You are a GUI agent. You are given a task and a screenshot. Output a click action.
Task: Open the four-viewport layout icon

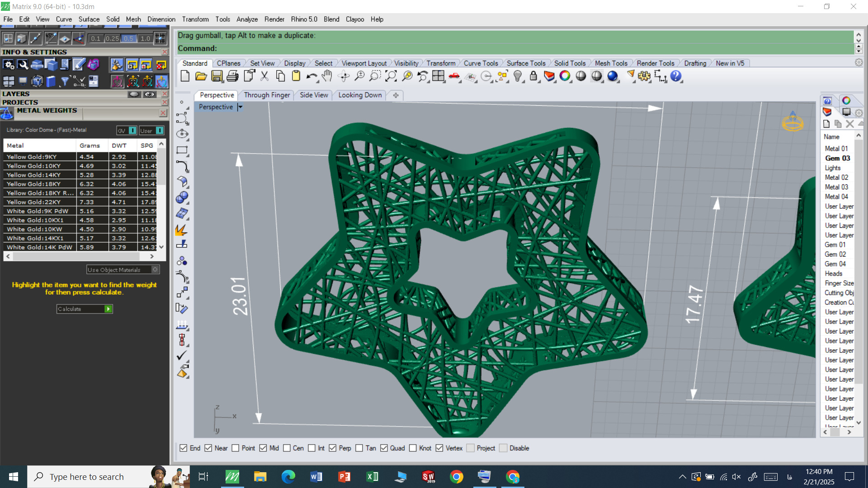coord(438,76)
